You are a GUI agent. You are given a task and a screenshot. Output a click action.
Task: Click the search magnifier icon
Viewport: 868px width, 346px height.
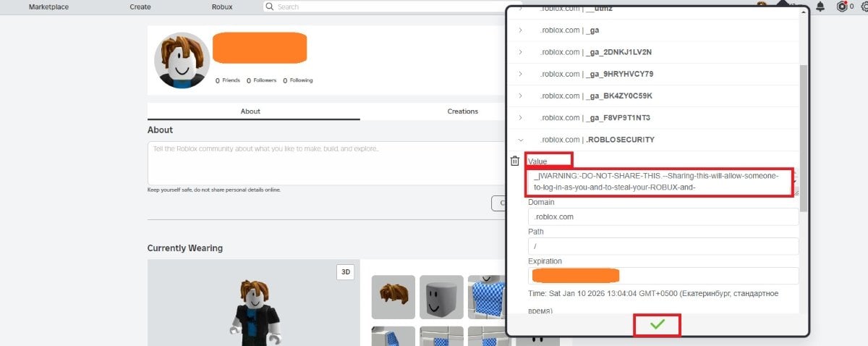(270, 7)
